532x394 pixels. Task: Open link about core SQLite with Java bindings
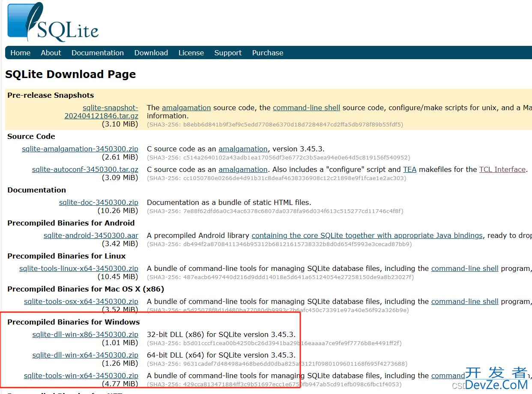(x=367, y=235)
